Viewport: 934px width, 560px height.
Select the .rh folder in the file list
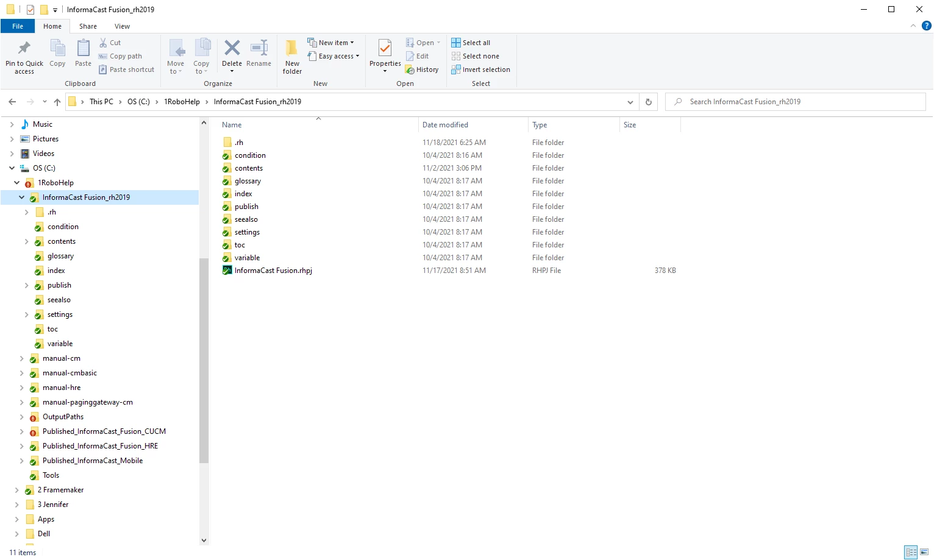239,143
